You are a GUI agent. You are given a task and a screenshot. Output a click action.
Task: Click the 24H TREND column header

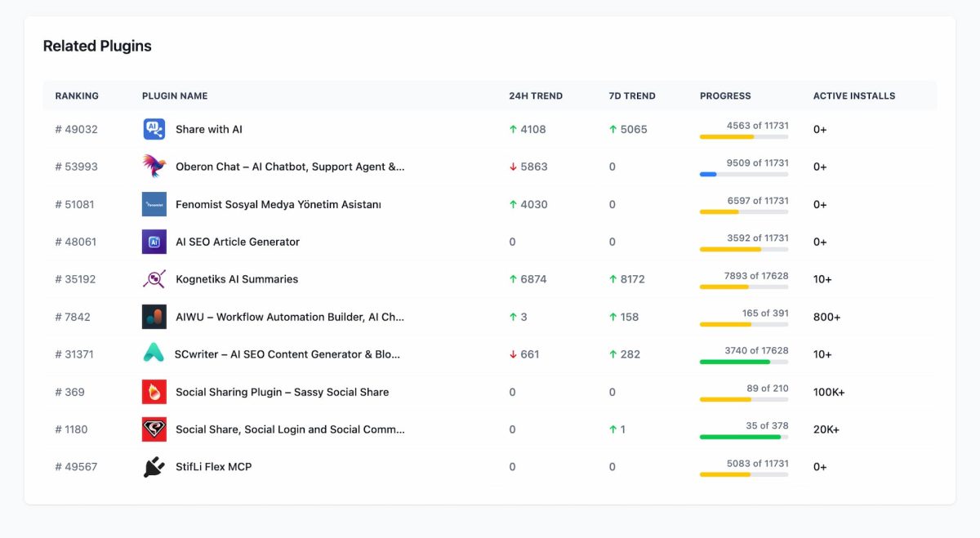click(x=536, y=96)
